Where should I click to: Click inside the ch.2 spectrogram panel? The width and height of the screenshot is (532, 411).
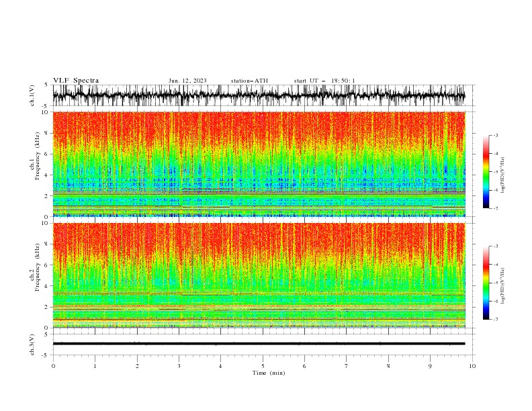click(259, 275)
